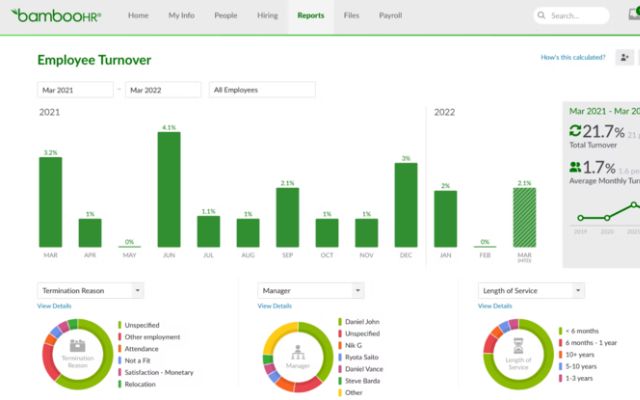The height and width of the screenshot is (400, 640).
Task: Click the JUL 1.1% bar
Action: click(209, 231)
